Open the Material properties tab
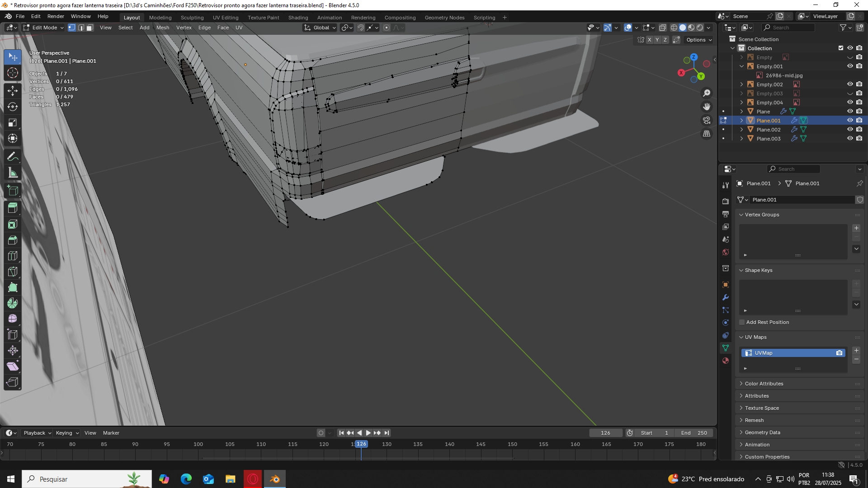The width and height of the screenshot is (868, 488). pos(726,361)
